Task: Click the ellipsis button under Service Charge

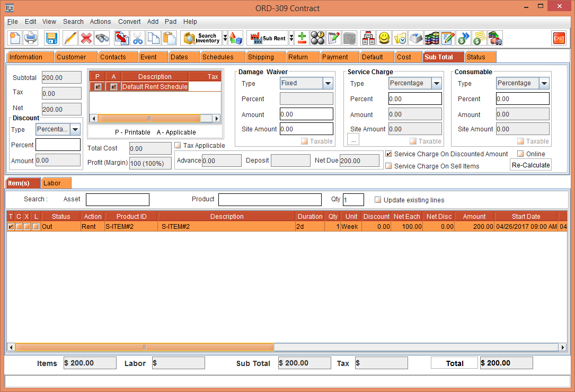Action: (x=354, y=140)
